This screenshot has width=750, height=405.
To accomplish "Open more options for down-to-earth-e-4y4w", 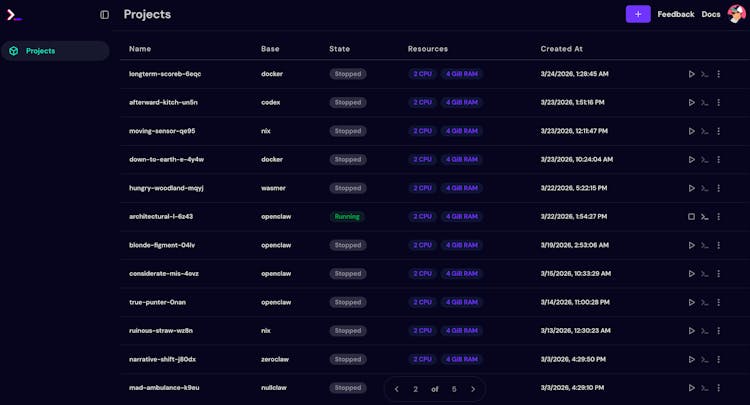I will point(719,160).
